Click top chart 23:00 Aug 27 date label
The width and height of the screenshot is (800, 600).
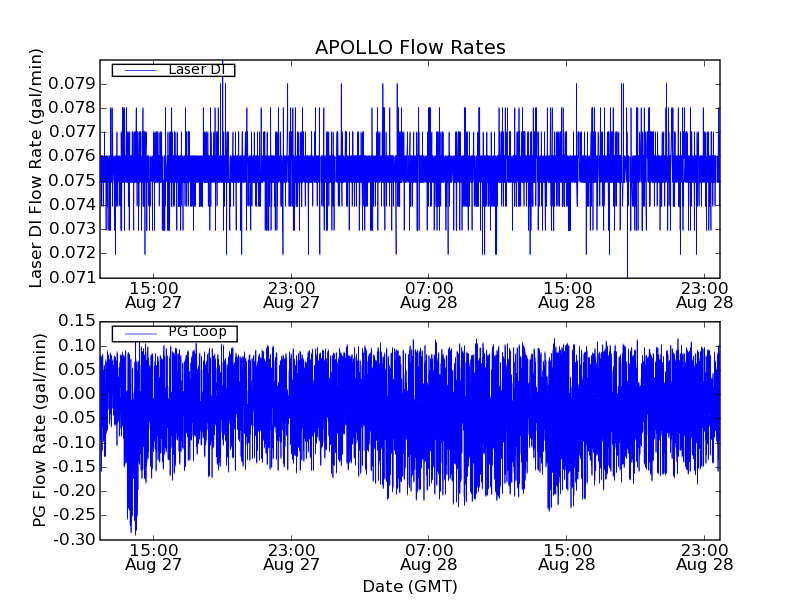coord(291,295)
